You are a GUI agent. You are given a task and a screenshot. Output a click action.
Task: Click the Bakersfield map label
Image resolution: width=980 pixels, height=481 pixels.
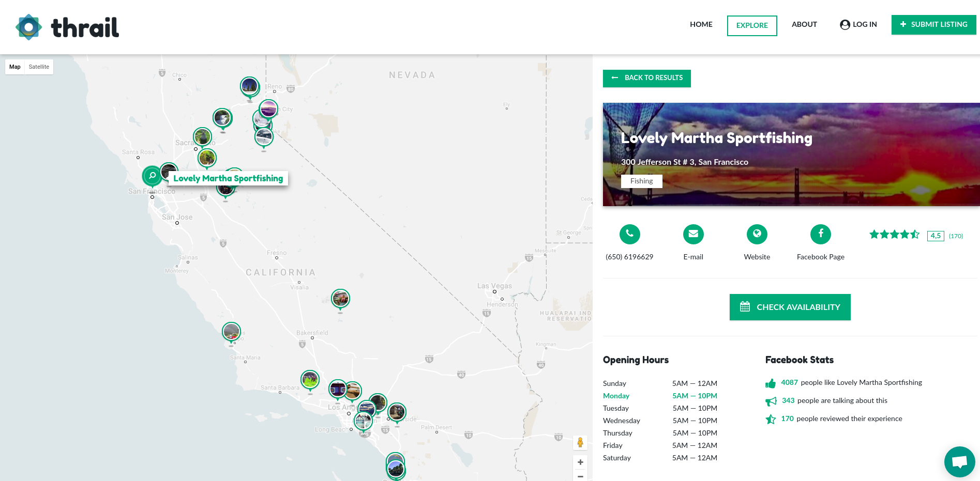click(312, 333)
